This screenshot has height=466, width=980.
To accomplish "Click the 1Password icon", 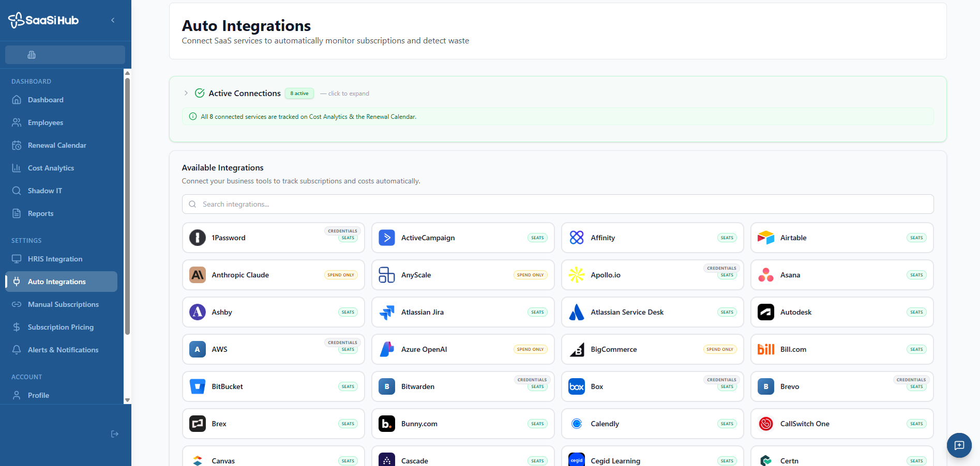I will pyautogui.click(x=198, y=238).
